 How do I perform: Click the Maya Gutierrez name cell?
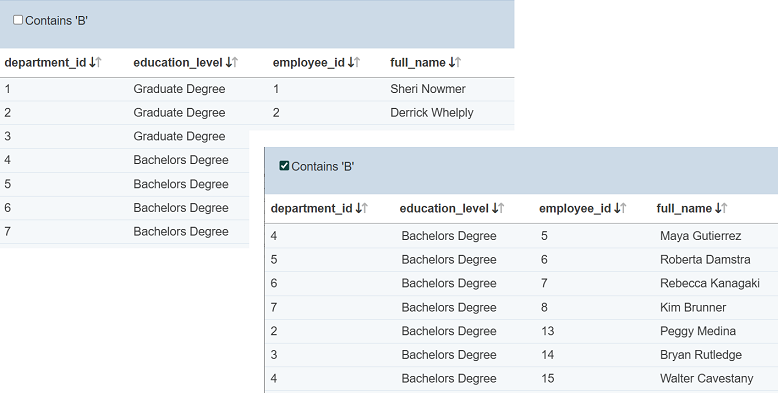[701, 236]
